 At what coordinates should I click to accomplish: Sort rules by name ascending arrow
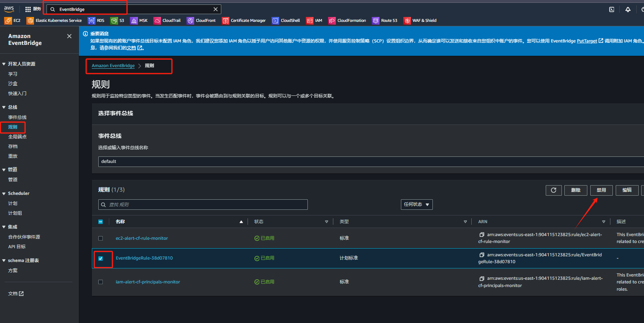(x=241, y=222)
